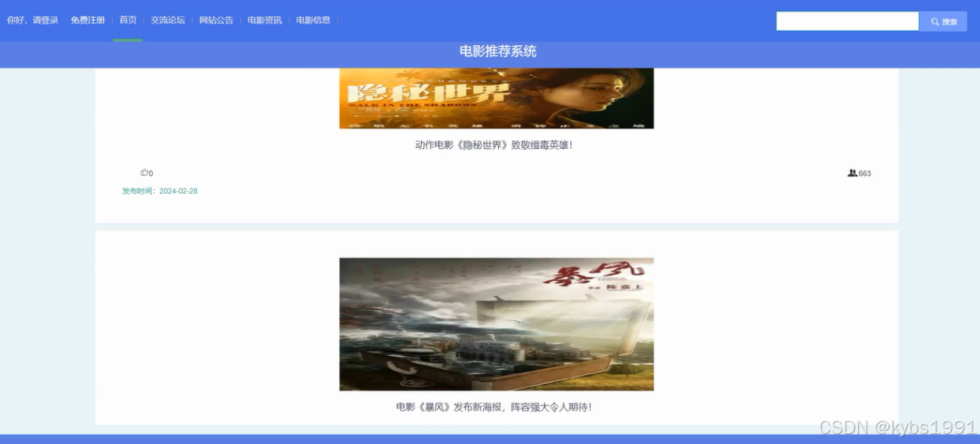
Task: Open article 电影《暴风》发布新海报
Action: click(494, 406)
